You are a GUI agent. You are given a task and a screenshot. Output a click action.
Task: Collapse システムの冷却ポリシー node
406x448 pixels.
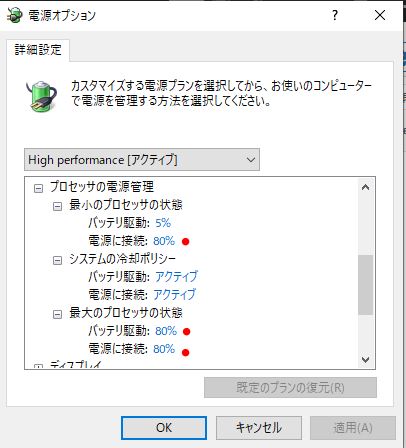coord(57,260)
